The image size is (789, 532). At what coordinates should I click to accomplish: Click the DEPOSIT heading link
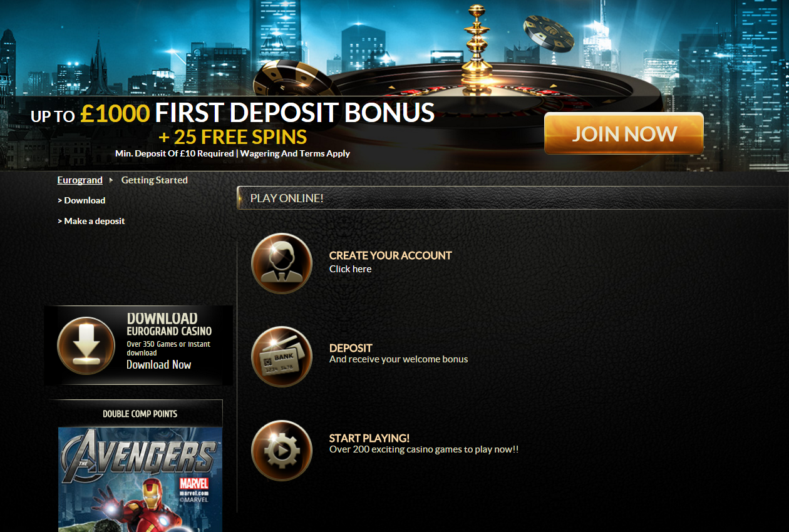(351, 348)
